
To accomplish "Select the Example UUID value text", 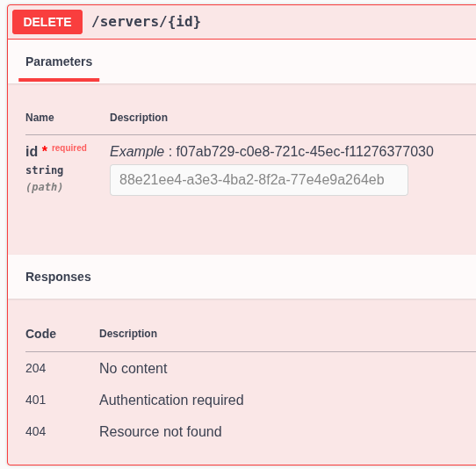I will pos(305,151).
